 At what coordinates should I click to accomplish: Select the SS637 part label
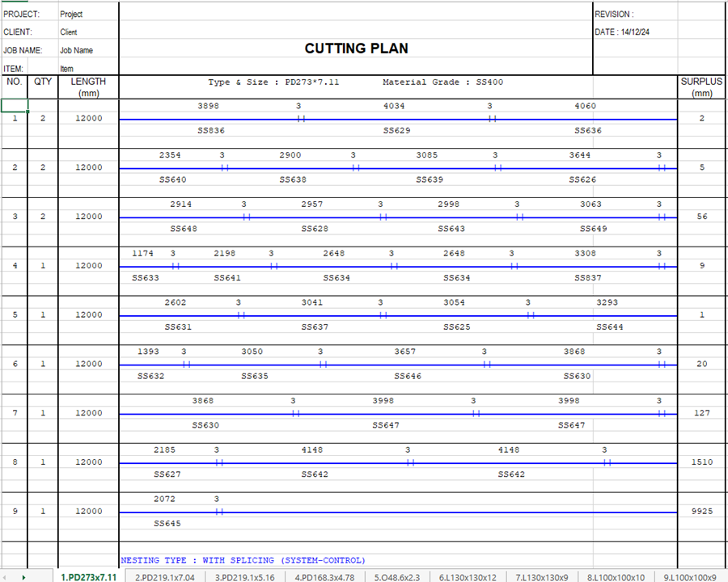315,327
